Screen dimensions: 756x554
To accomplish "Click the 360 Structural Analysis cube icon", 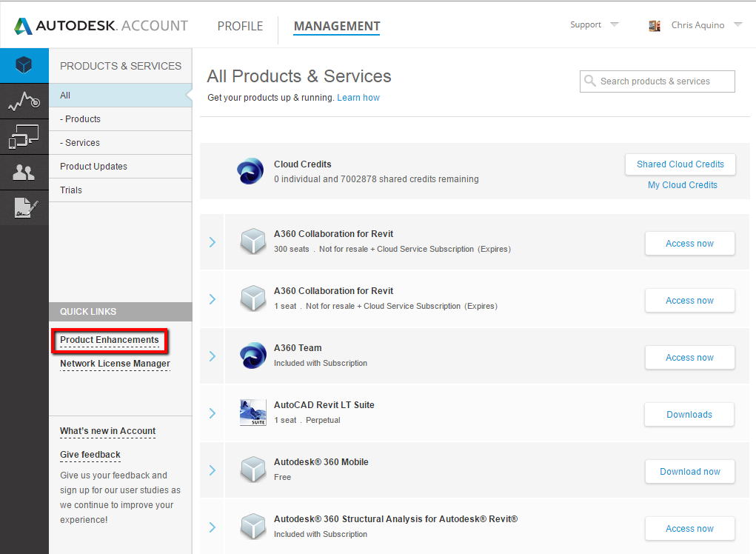I will (253, 526).
